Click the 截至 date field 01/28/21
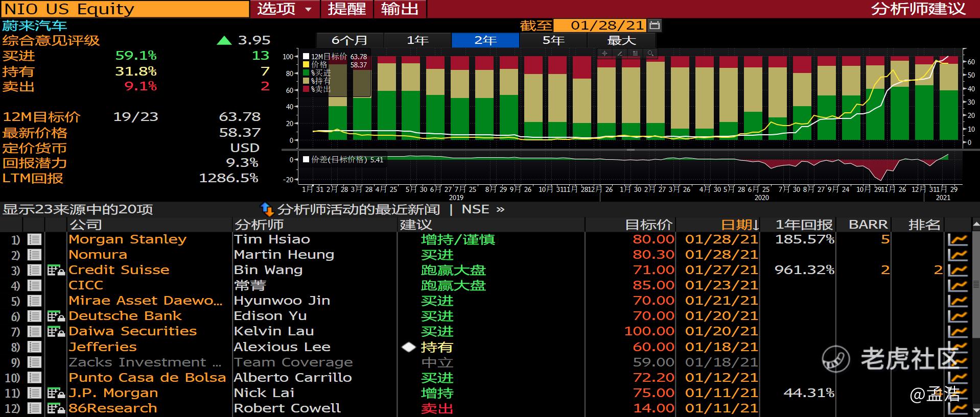Viewport: 980px width, 417px height. (x=600, y=25)
